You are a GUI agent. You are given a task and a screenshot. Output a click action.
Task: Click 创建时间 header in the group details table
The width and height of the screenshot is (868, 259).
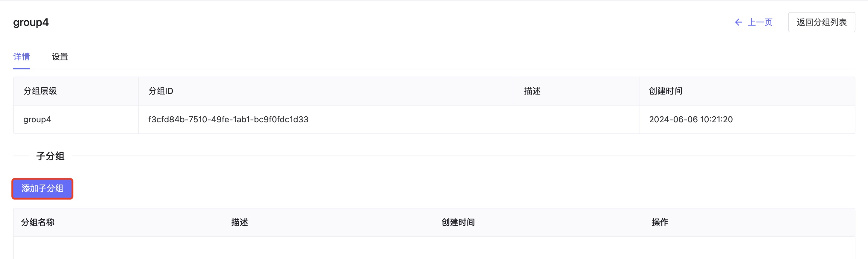(666, 91)
